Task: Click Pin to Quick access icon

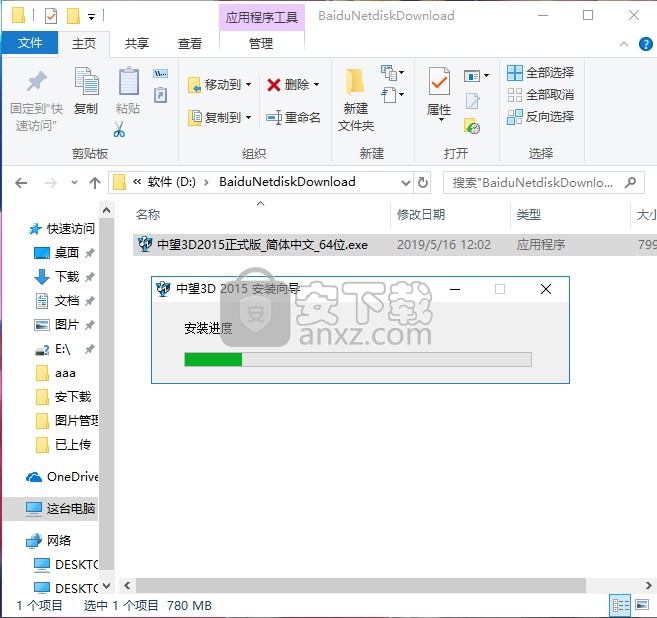Action: click(36, 81)
